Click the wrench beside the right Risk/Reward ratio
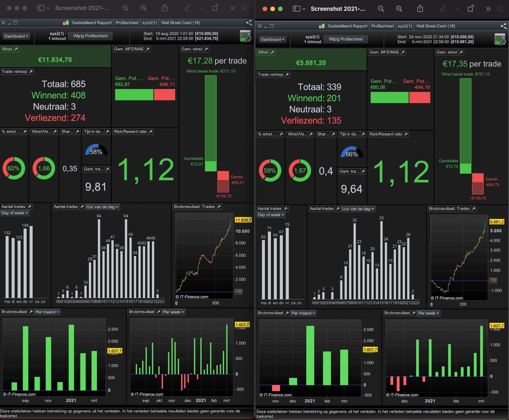Viewport: 509px width, 420px height. pyautogui.click(x=406, y=134)
